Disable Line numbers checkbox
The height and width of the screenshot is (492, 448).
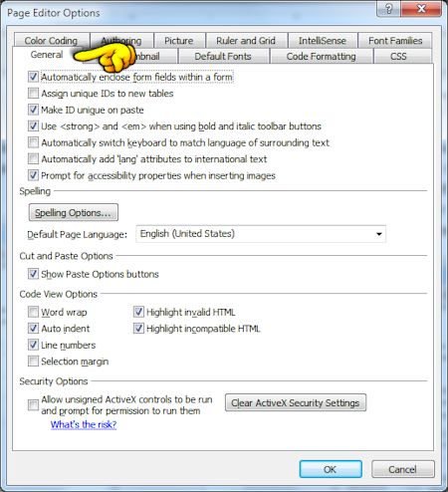33,345
